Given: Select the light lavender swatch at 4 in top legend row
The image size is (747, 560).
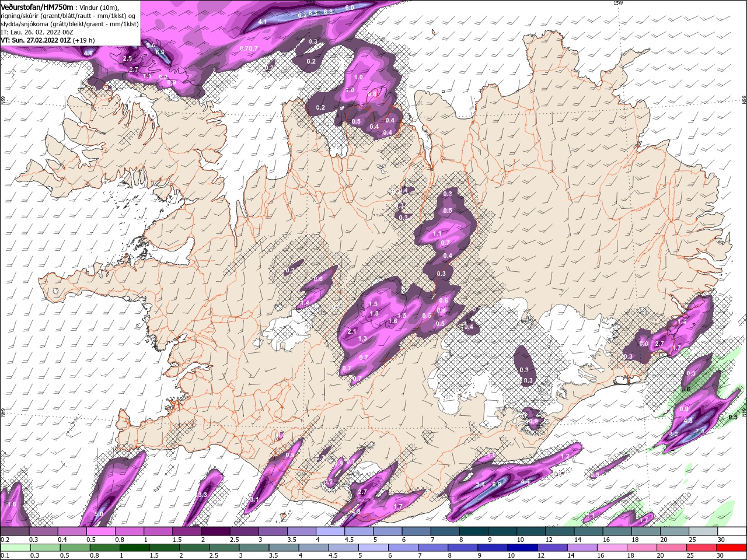Looking at the screenshot, I should [330, 531].
